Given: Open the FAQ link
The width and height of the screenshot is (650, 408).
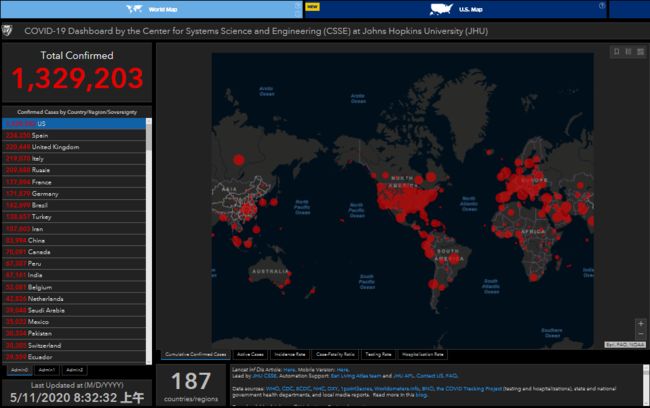Looking at the screenshot, I should pyautogui.click(x=452, y=376).
